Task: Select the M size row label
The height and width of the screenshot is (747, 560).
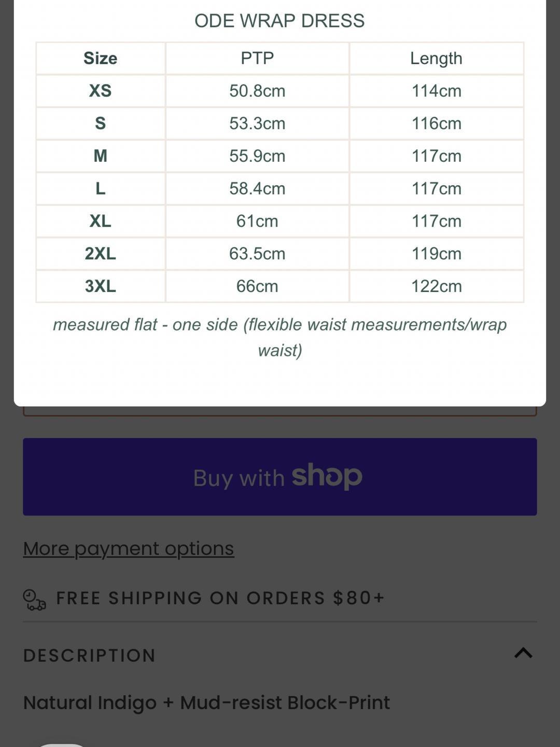Action: pos(100,156)
